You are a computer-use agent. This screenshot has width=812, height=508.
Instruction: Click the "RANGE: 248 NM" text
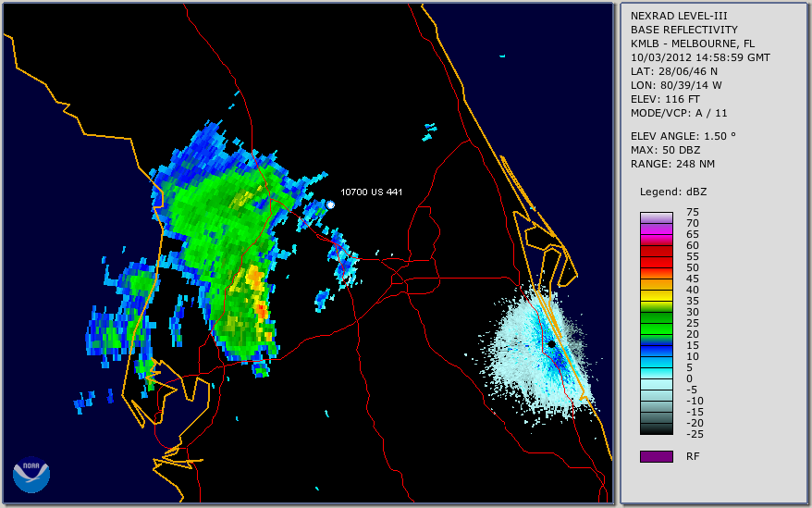(x=672, y=164)
